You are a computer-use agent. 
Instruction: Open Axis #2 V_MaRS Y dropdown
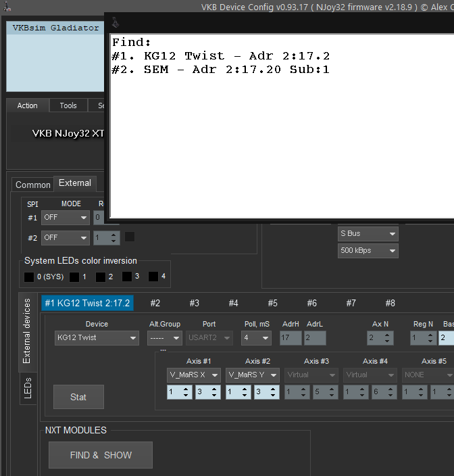click(x=252, y=375)
